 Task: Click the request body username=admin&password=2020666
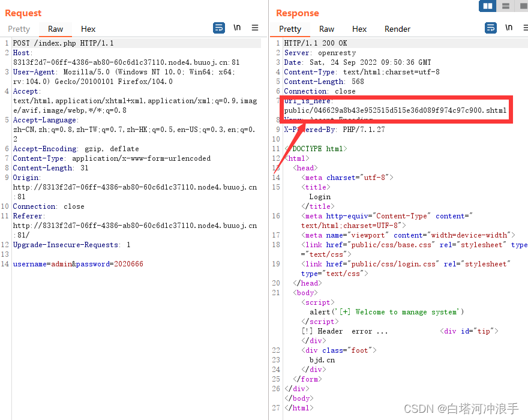click(78, 264)
